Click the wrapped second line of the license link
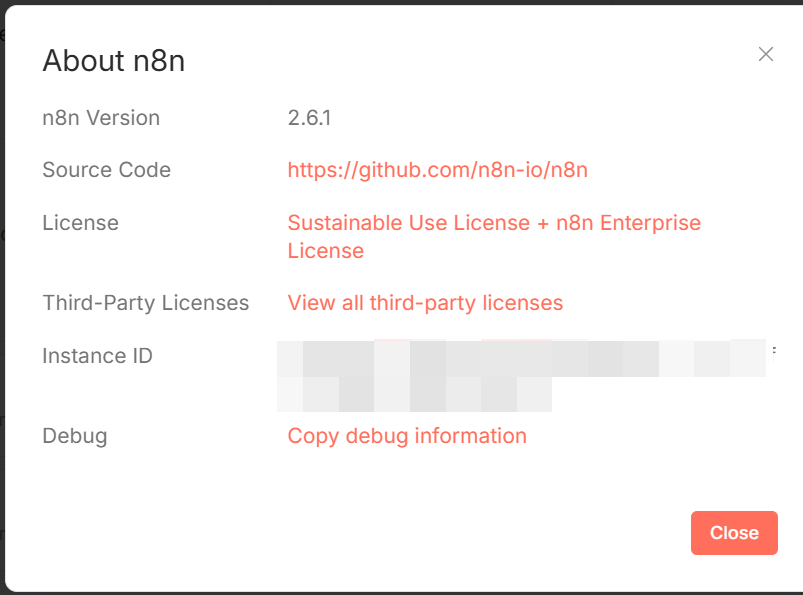Image resolution: width=803 pixels, height=595 pixels. coord(325,251)
